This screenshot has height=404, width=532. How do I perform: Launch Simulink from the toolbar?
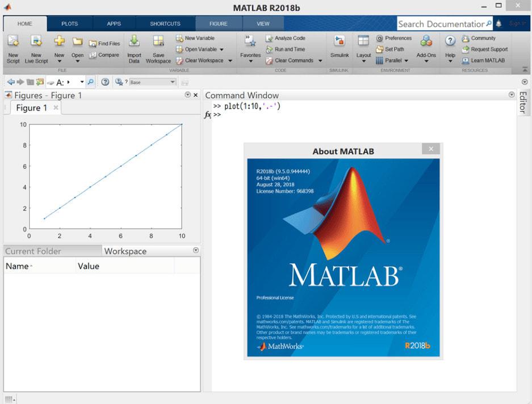click(339, 49)
